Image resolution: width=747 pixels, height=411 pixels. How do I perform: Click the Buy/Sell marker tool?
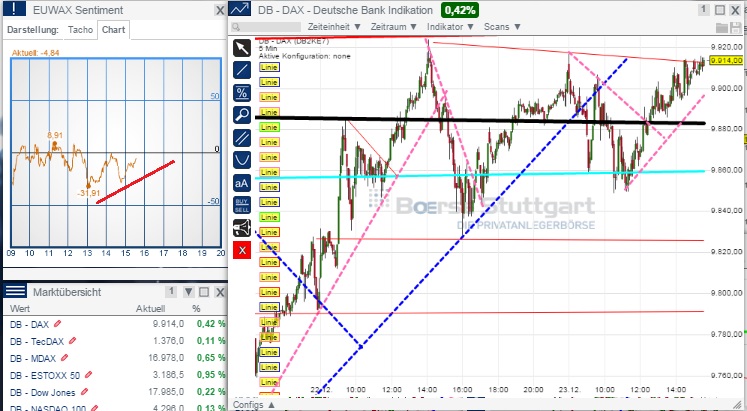pos(241,204)
